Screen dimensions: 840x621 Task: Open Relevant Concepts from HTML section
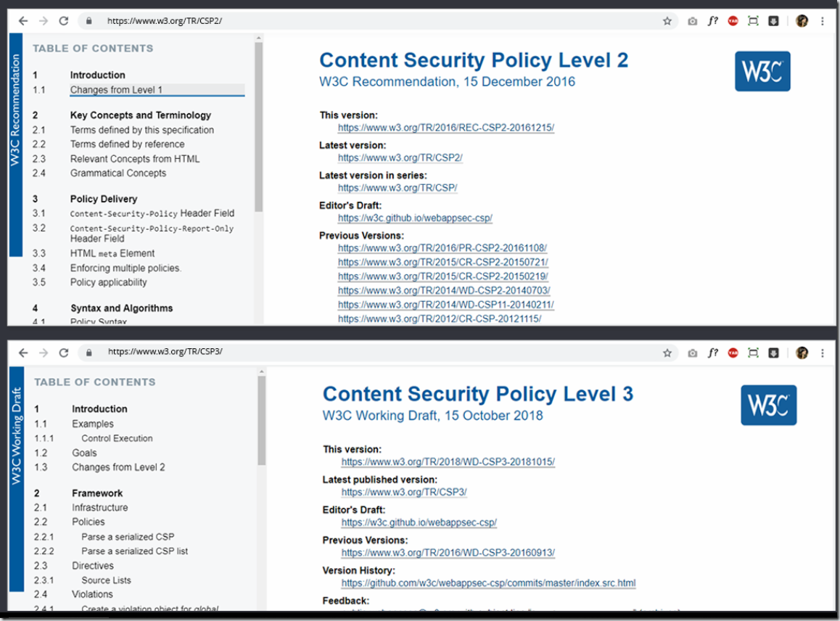click(x=135, y=159)
